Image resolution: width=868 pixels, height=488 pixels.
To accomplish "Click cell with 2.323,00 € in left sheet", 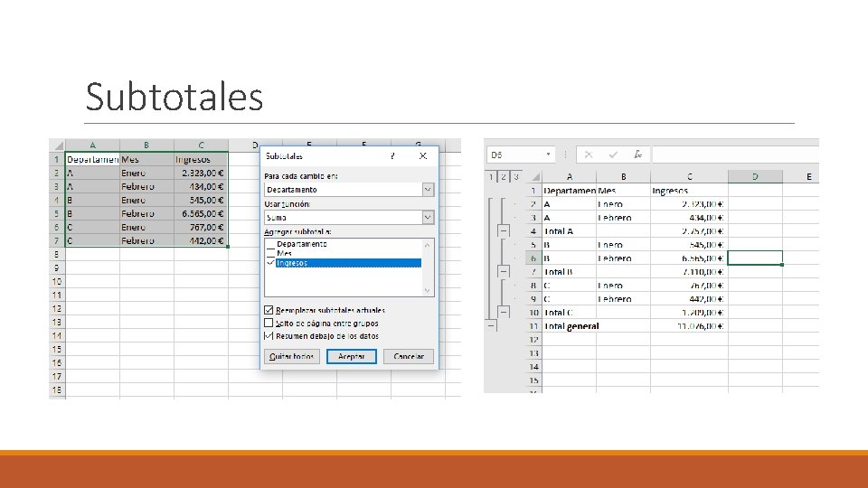I will [201, 174].
